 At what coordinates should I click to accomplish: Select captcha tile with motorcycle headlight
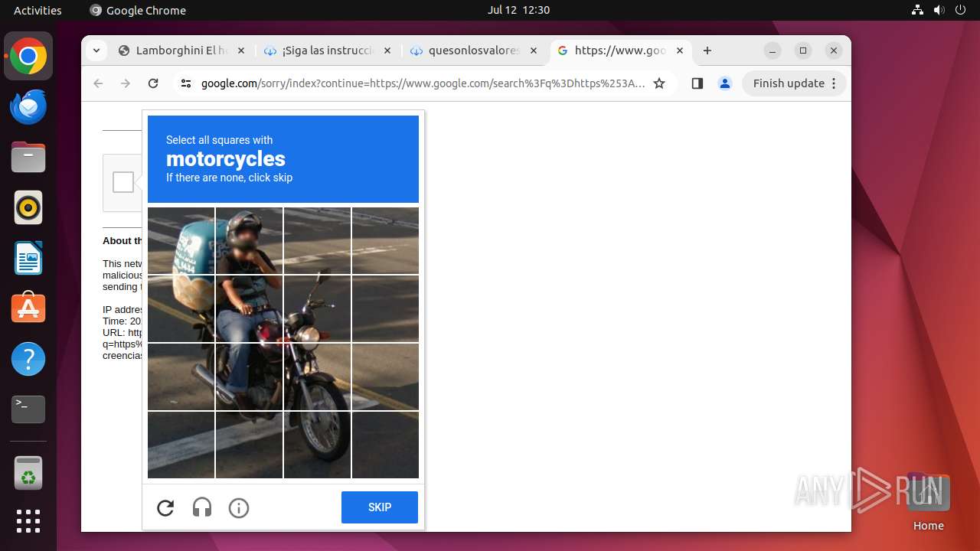tap(317, 308)
